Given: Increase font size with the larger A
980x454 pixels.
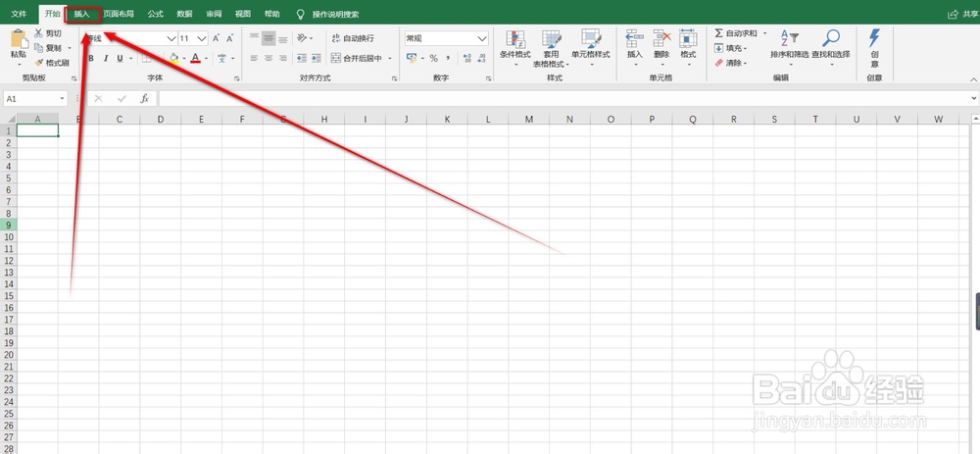Looking at the screenshot, I should click(217, 38).
